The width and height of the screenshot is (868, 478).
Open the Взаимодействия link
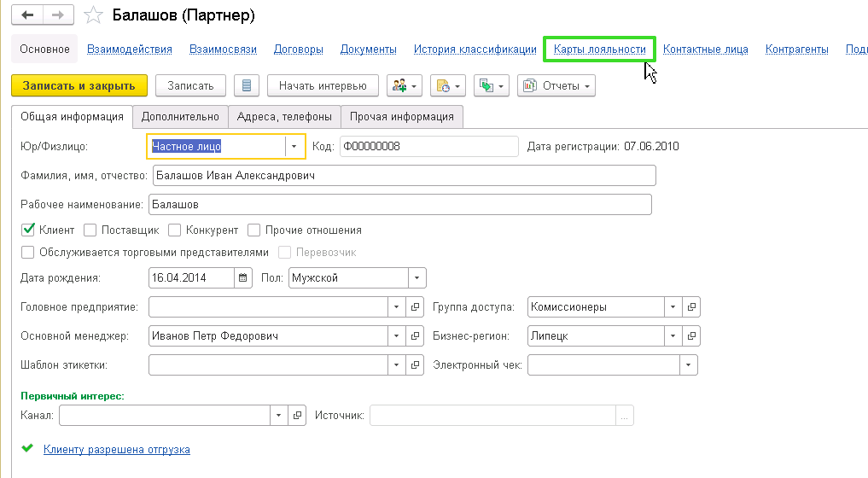click(130, 50)
